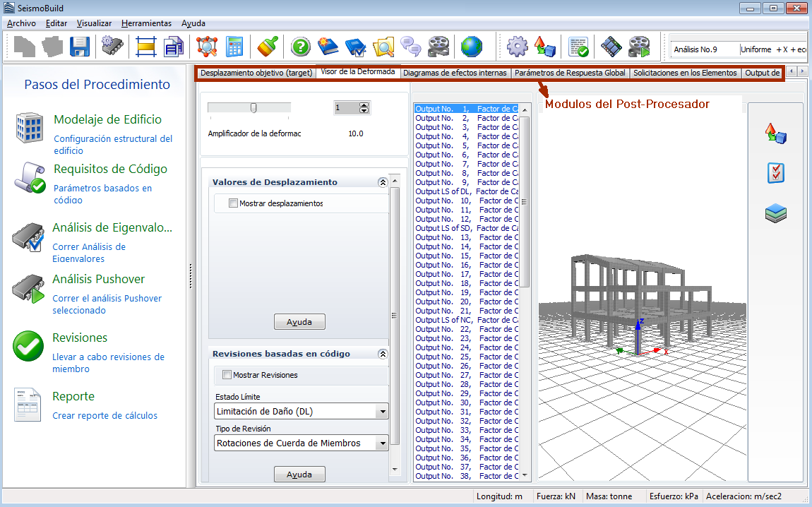Collapse the Revisiones basadas en código section
812x507 pixels.
[383, 354]
